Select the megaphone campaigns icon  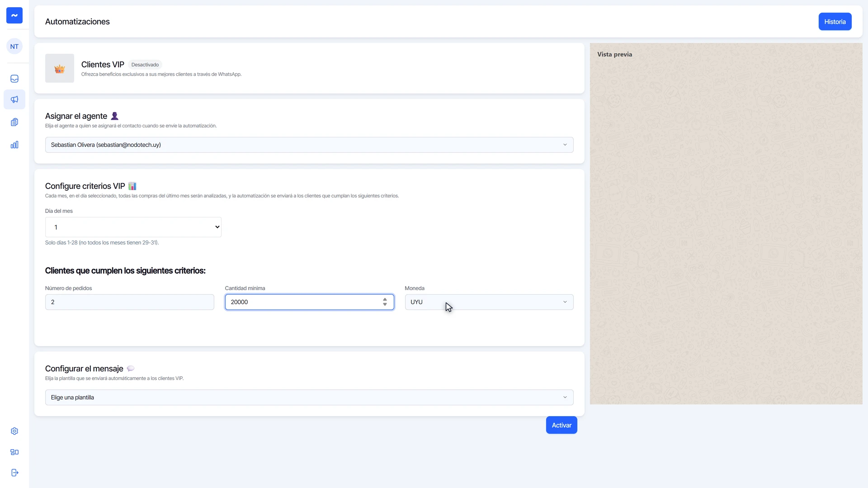14,99
